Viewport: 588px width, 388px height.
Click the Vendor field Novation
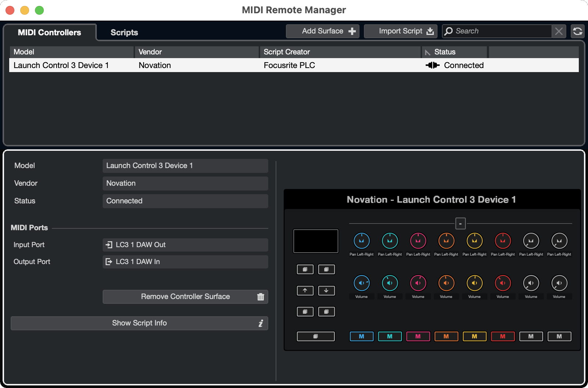click(185, 184)
